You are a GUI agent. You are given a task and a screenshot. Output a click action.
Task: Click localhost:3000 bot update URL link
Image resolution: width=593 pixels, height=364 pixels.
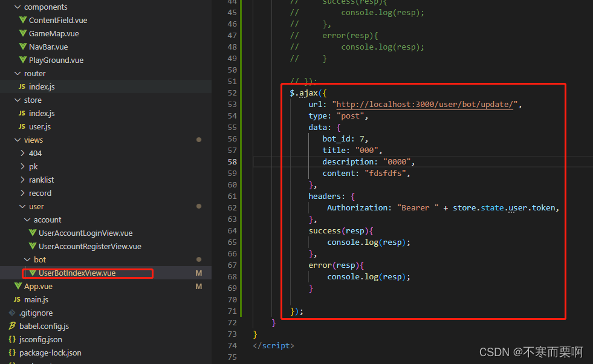click(425, 105)
